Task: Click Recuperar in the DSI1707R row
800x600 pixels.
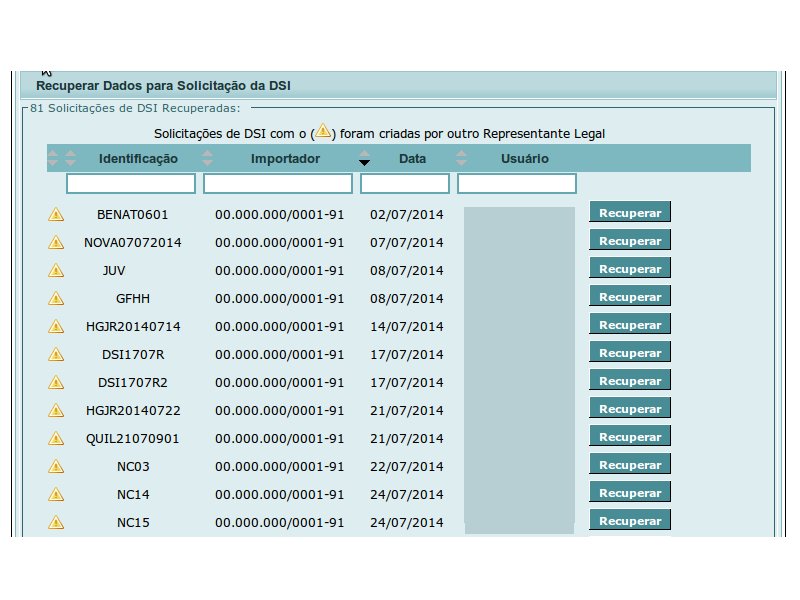Action: click(x=630, y=353)
